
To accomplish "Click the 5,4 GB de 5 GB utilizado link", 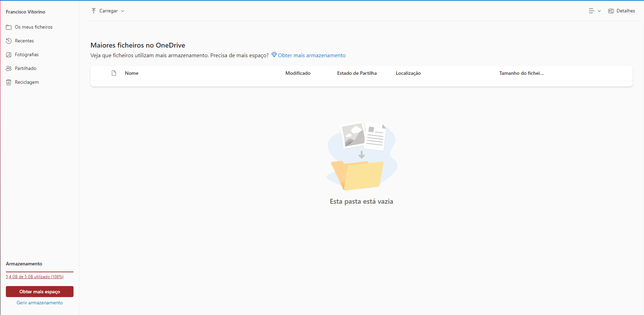I will 35,277.
